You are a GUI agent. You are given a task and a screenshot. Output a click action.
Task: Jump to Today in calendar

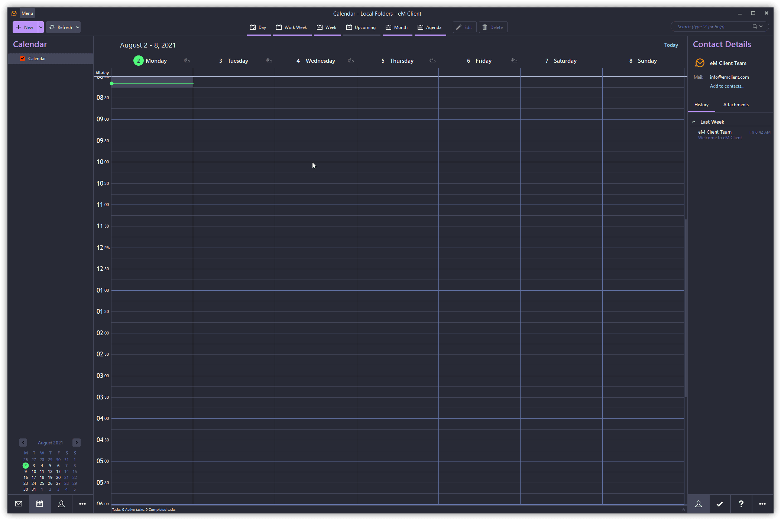tap(671, 45)
